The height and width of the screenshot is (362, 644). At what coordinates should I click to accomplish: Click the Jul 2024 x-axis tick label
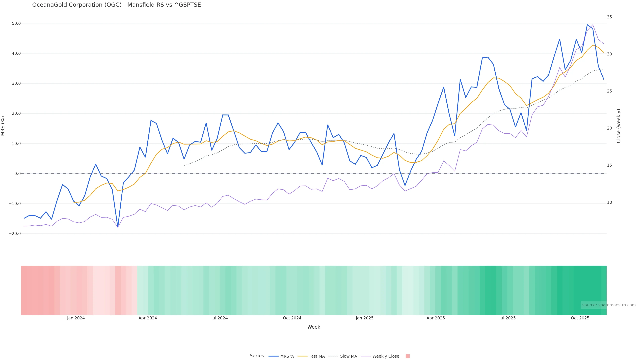[x=219, y=318]
